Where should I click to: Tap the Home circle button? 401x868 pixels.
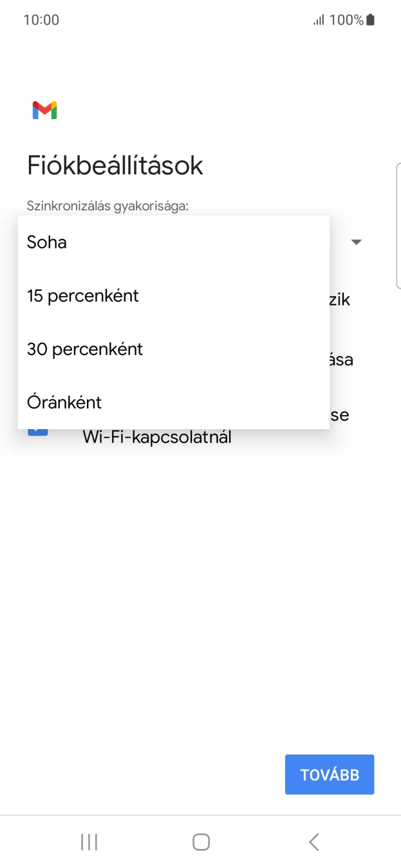[200, 841]
